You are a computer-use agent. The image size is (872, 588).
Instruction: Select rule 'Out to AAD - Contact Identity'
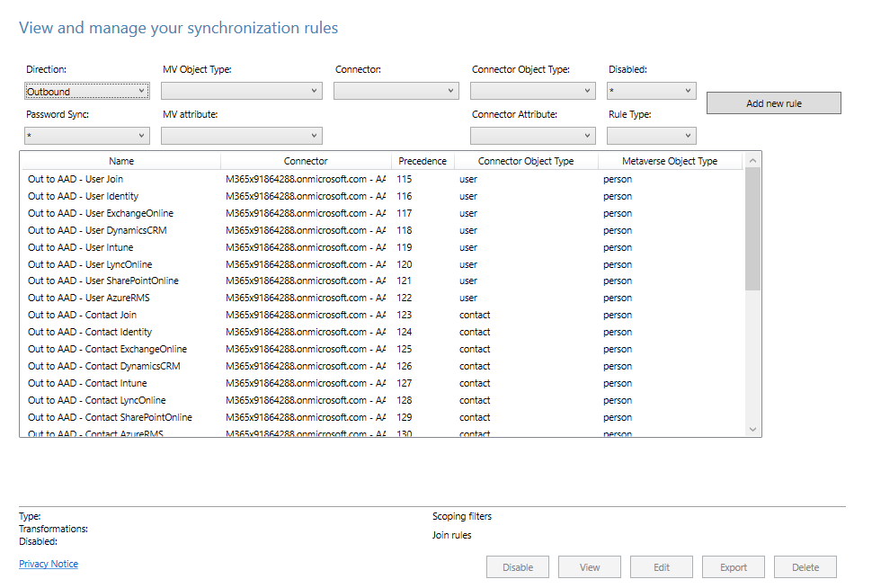(x=382, y=332)
